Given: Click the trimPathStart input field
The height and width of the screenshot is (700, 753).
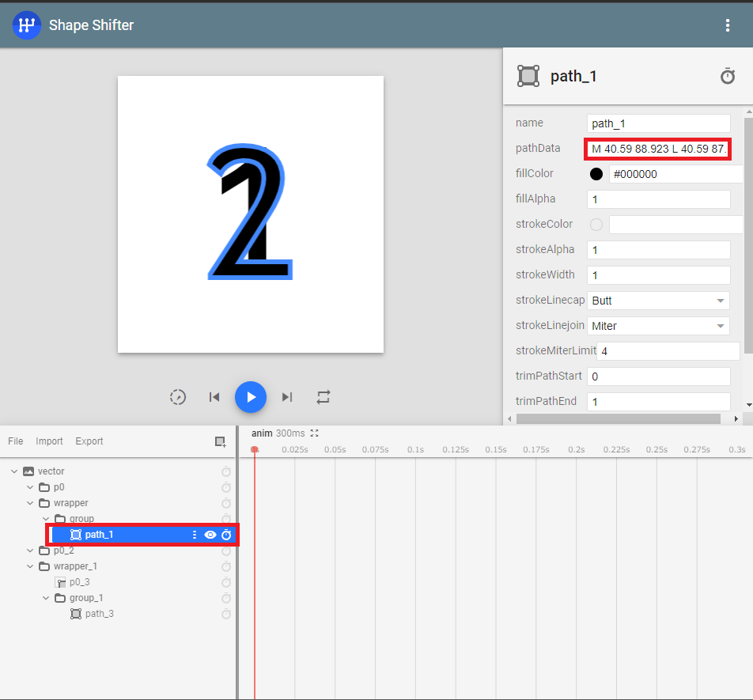Looking at the screenshot, I should [x=658, y=376].
